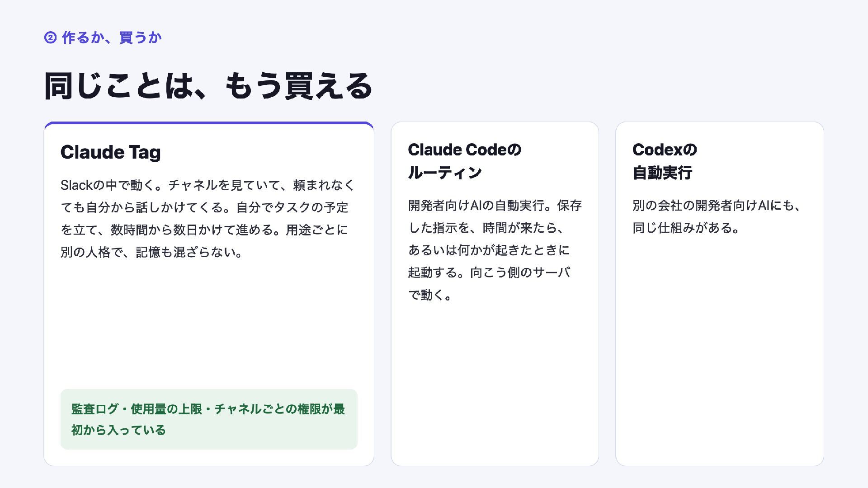Select the Claude Code routine description text
This screenshot has width=868, height=488.
pyautogui.click(x=495, y=250)
